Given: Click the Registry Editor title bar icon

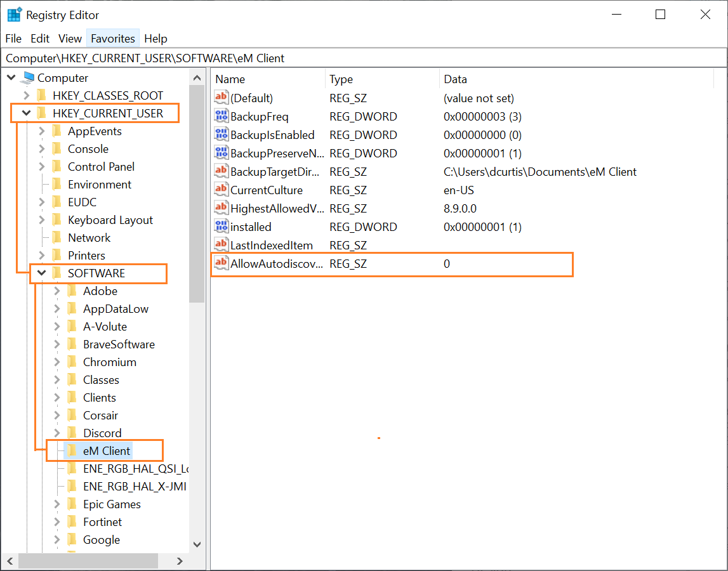Looking at the screenshot, I should click(15, 15).
